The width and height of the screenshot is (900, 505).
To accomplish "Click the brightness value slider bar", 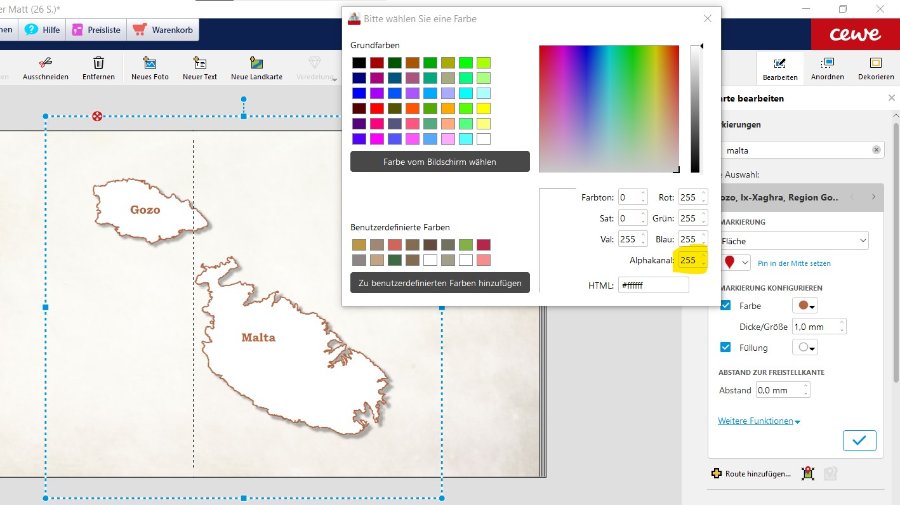I will pyautogui.click(x=695, y=108).
